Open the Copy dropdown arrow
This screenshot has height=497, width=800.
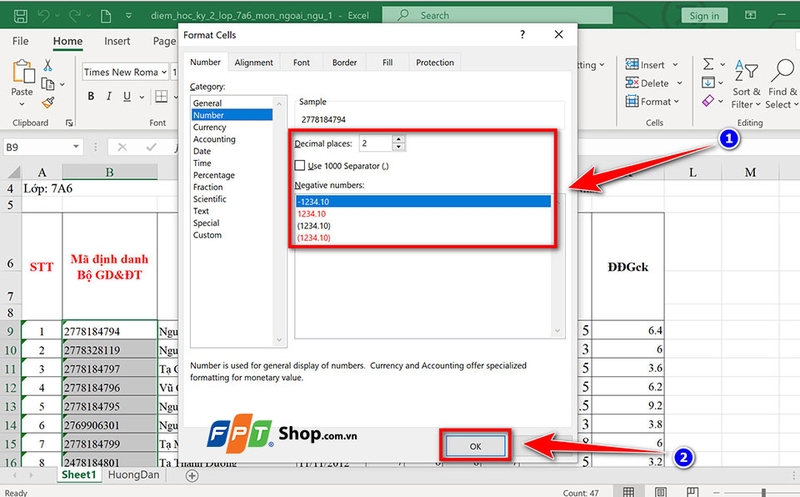point(62,84)
